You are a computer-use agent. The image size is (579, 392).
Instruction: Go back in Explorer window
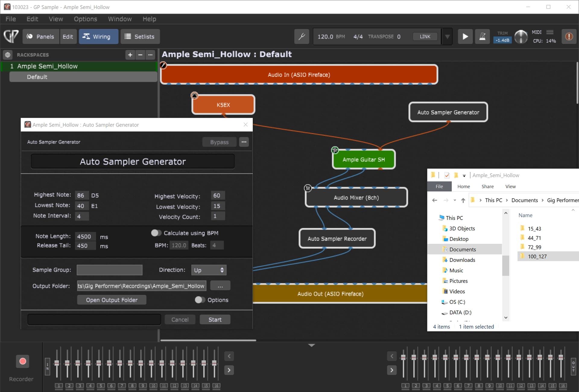[435, 200]
